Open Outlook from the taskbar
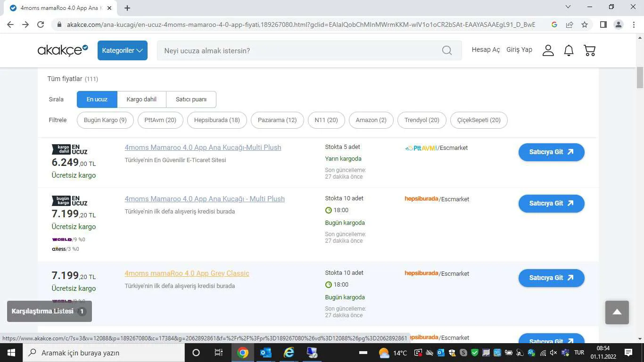The width and height of the screenshot is (644, 362). pyautogui.click(x=266, y=353)
